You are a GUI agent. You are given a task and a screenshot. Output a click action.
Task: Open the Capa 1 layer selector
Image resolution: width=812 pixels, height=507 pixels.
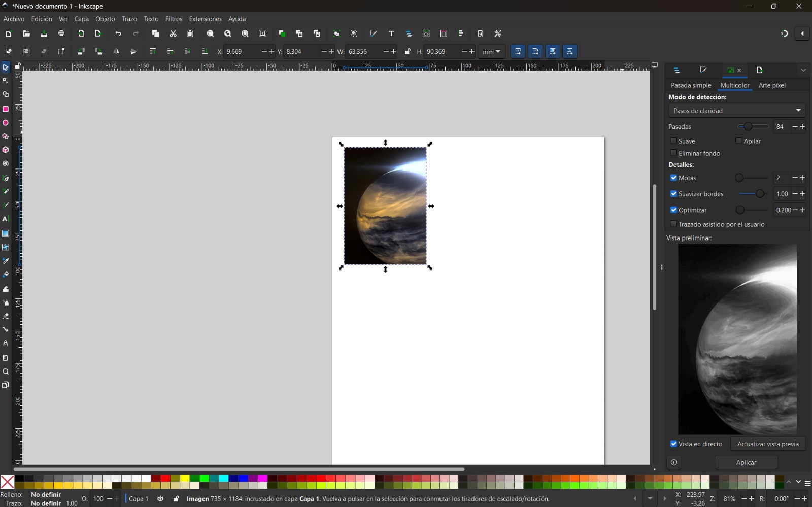coord(138,499)
